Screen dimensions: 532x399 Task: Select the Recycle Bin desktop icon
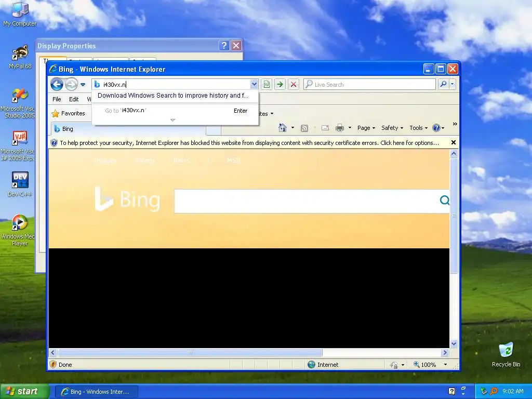(506, 355)
